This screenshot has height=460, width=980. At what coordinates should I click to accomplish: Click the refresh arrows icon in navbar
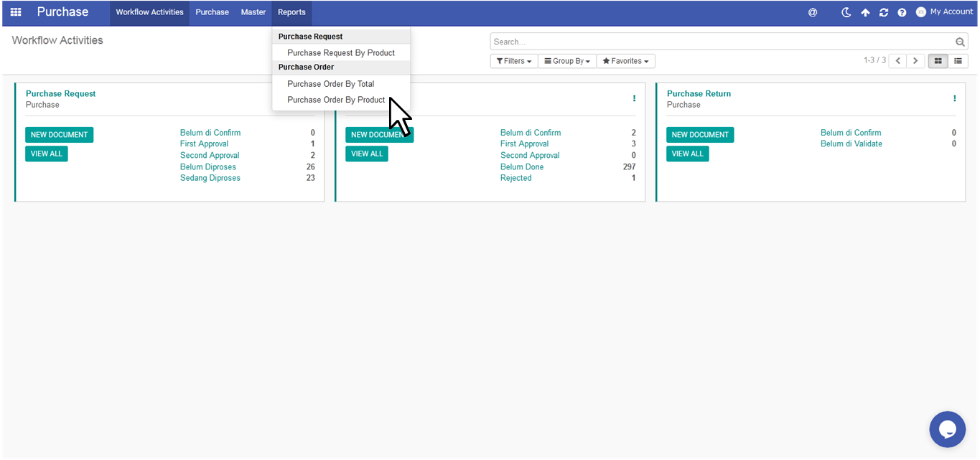(x=884, y=12)
